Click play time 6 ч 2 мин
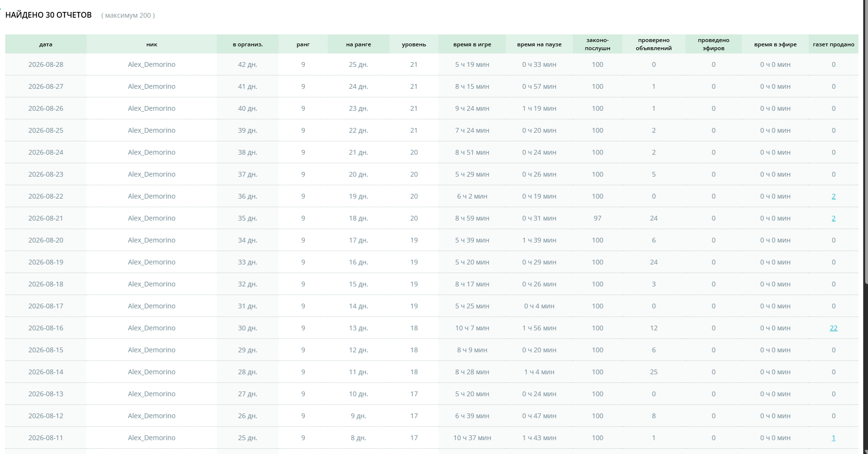Viewport: 868px width, 454px height. 472,196
